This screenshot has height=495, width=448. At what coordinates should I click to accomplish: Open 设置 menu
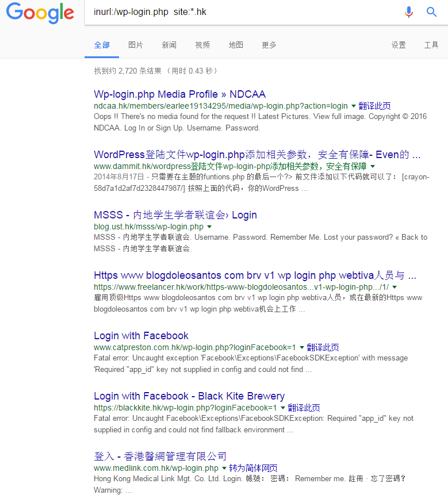click(x=399, y=45)
